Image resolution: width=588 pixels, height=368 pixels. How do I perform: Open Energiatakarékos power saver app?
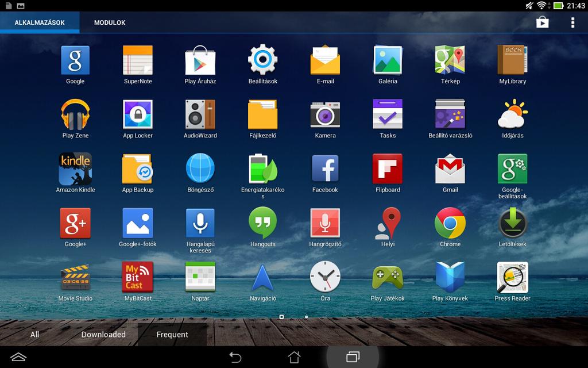click(x=262, y=168)
